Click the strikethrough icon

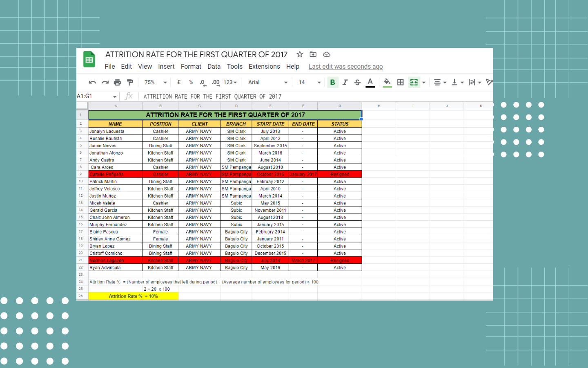pos(357,83)
